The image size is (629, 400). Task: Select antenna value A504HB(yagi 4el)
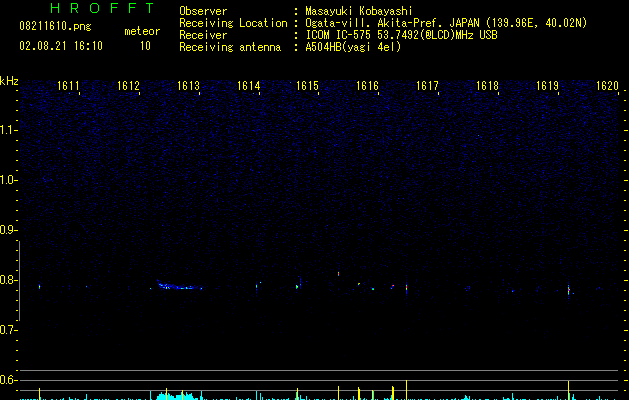coord(353,47)
